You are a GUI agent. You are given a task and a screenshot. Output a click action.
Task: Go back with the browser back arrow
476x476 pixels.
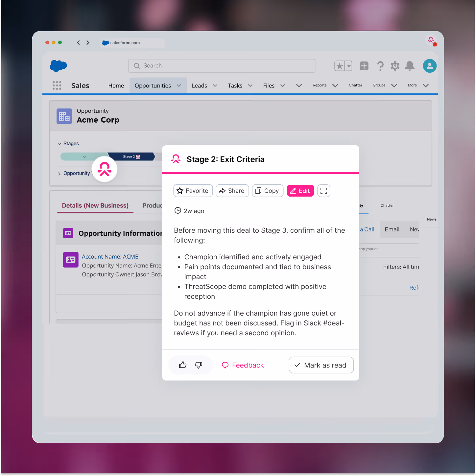click(x=78, y=42)
